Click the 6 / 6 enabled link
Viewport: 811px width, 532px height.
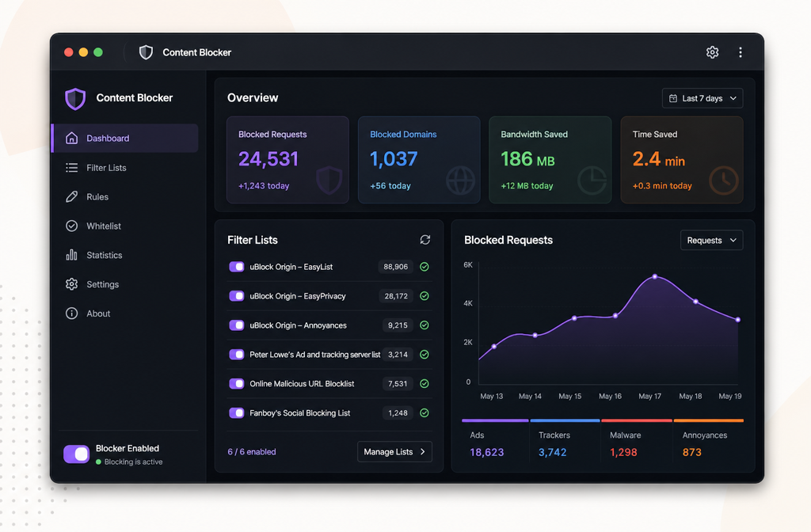[252, 452]
